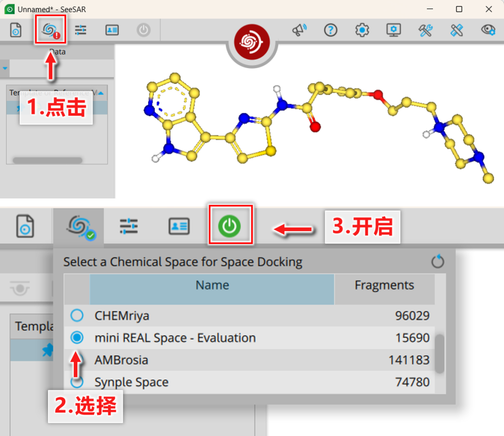Click fragment count 96029

[412, 316]
